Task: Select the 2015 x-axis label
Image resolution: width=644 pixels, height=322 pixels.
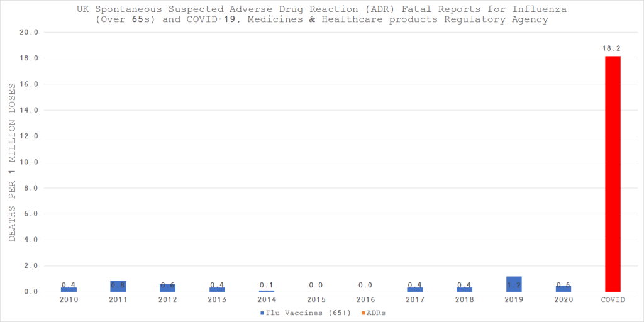Action: tap(316, 300)
